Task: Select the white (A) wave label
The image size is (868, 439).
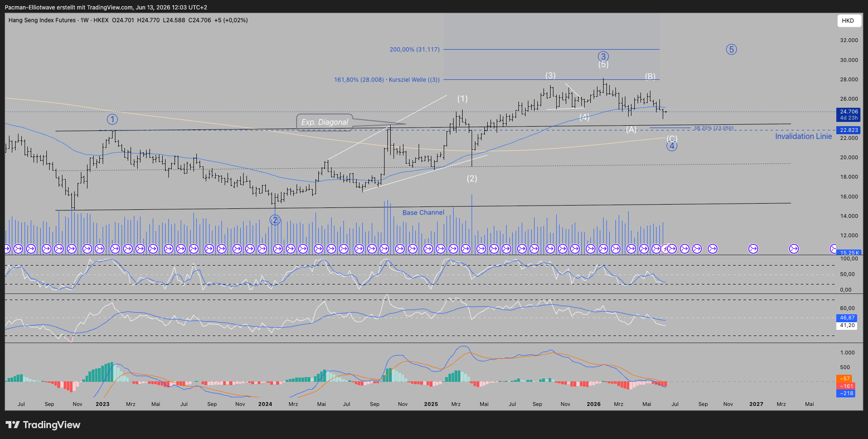Action: tap(631, 129)
